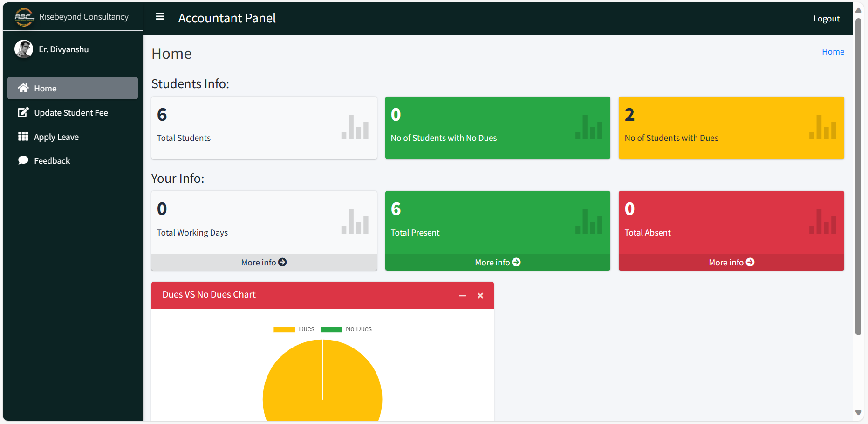This screenshot has height=424, width=868.
Task: Click the Risebeyond Consultancy brand link
Action: point(84,17)
